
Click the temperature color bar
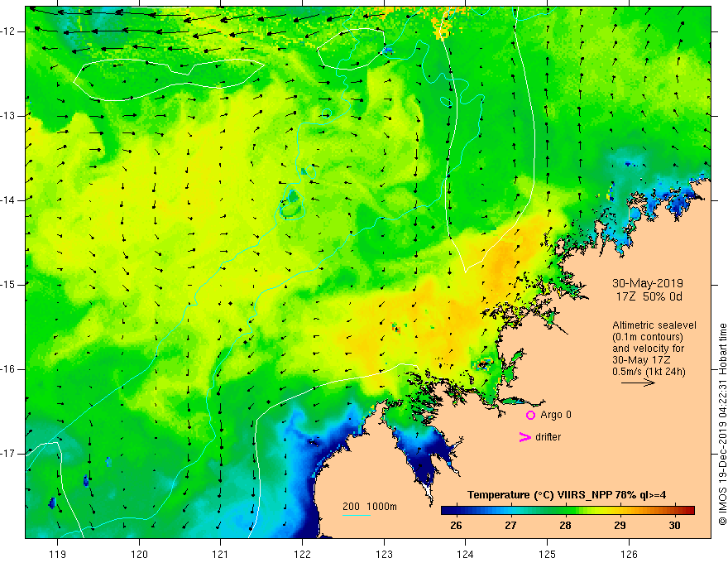[x=568, y=511]
